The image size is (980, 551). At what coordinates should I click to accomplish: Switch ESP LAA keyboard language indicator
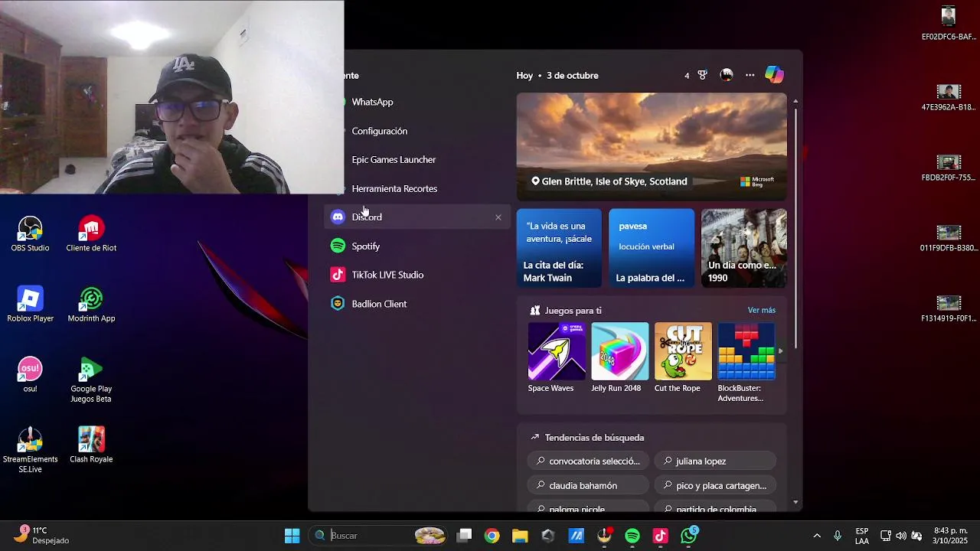click(x=862, y=536)
